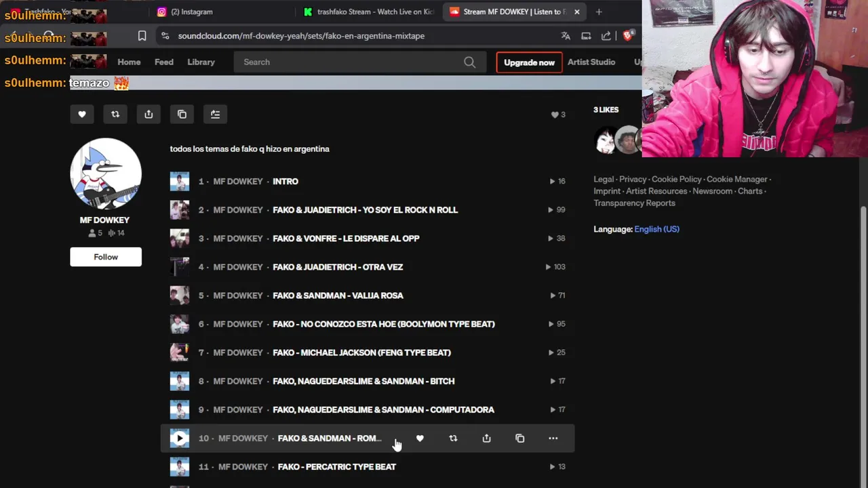Select track PERCATRIC TYPE BEAT
The height and width of the screenshot is (488, 868).
[x=337, y=467]
